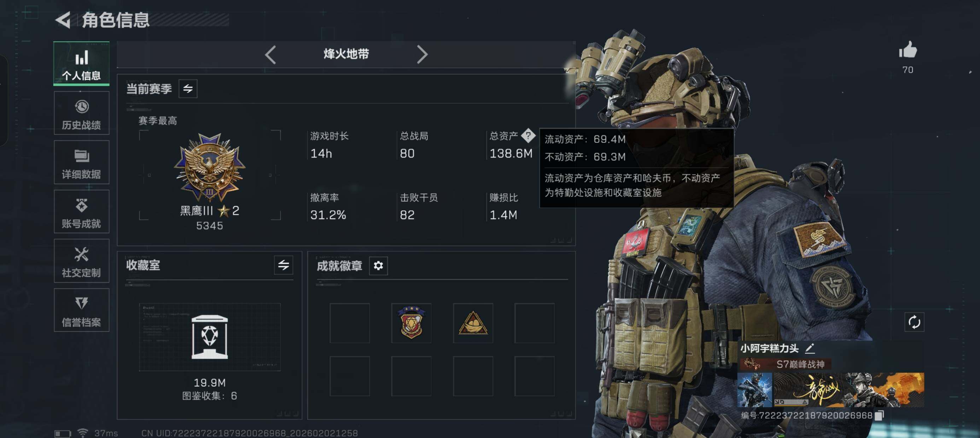This screenshot has height=438, width=980.
Task: Open the 历史战绩 tab
Action: tap(81, 113)
